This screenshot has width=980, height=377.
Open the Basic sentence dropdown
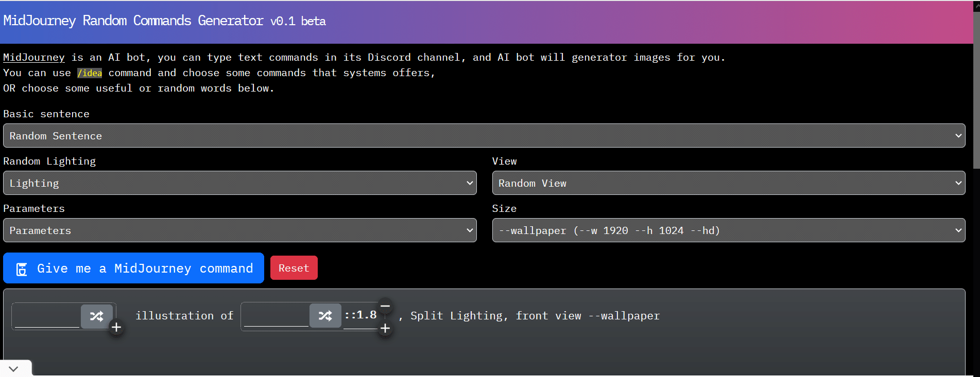[x=484, y=136]
